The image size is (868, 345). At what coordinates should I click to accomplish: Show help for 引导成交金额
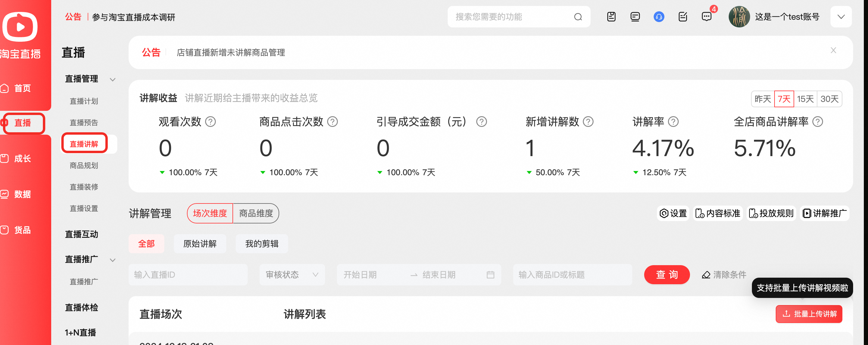pyautogui.click(x=481, y=122)
